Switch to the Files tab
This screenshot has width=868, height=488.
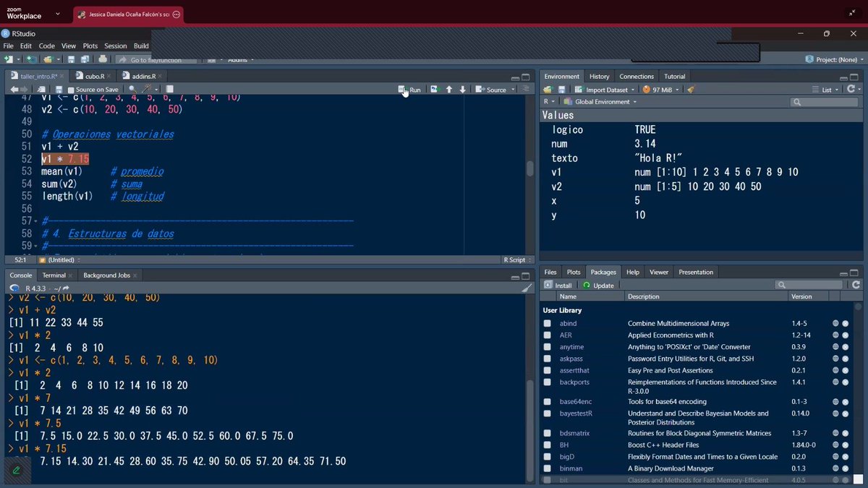(x=550, y=272)
